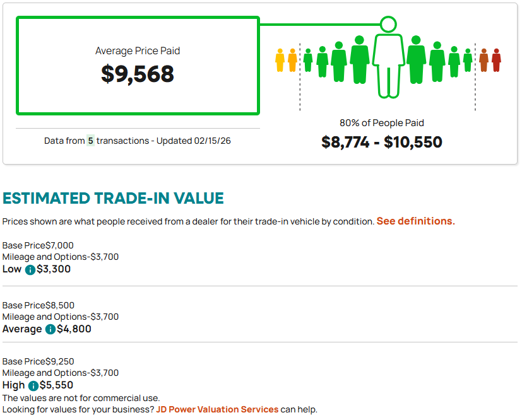Select the tall green person left of the outlined figure
The height and width of the screenshot is (420, 522).
coord(359,60)
